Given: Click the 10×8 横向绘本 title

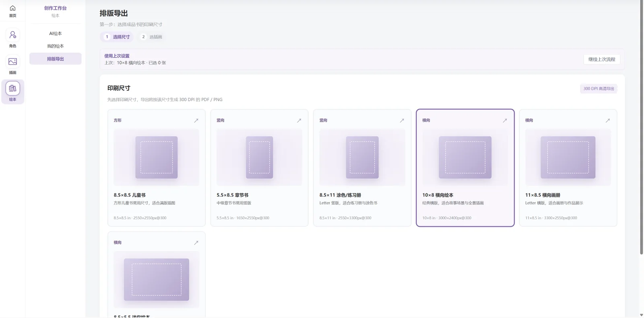Looking at the screenshot, I should tap(438, 195).
